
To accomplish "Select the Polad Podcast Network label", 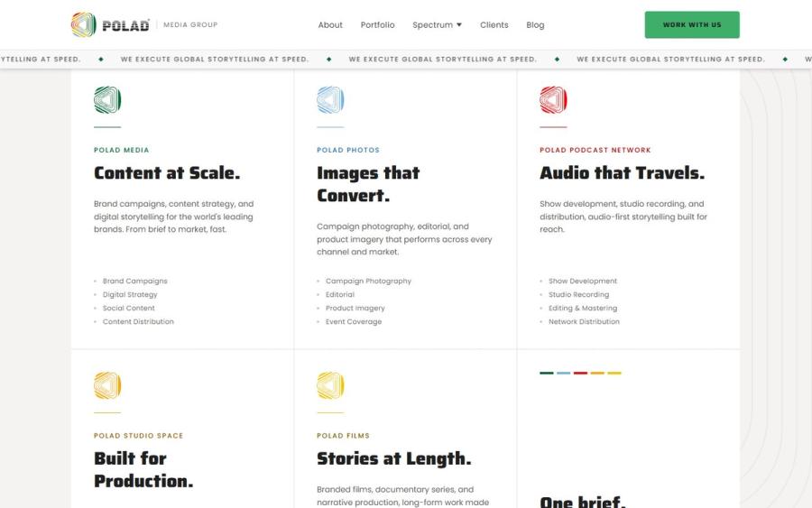I will click(595, 150).
